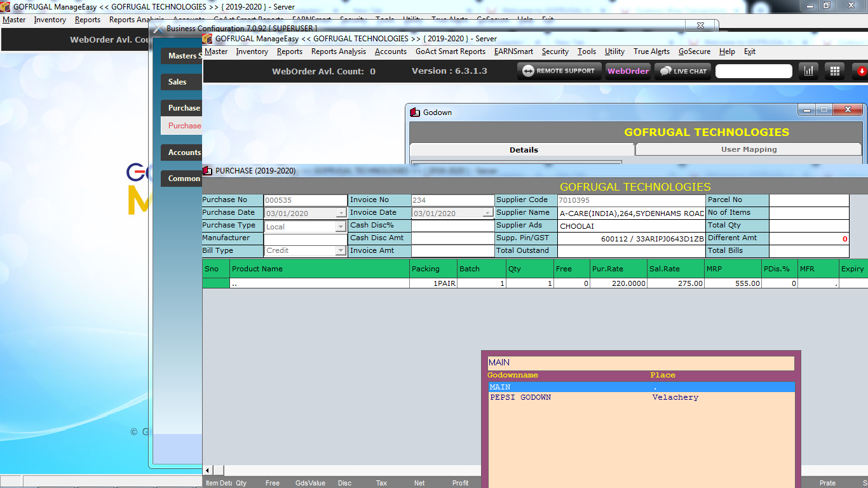Open Accounts section in Business Configuration
Screen dimensions: 868x488
182,152
